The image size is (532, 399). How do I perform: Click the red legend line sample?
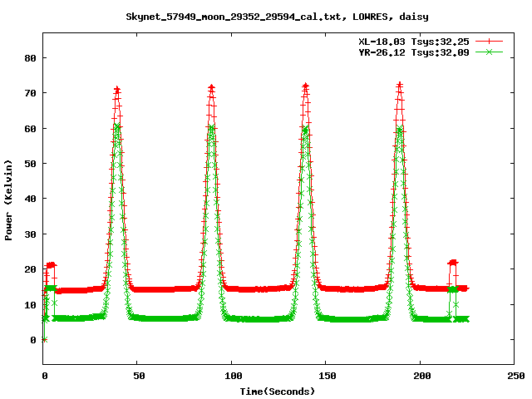489,42
